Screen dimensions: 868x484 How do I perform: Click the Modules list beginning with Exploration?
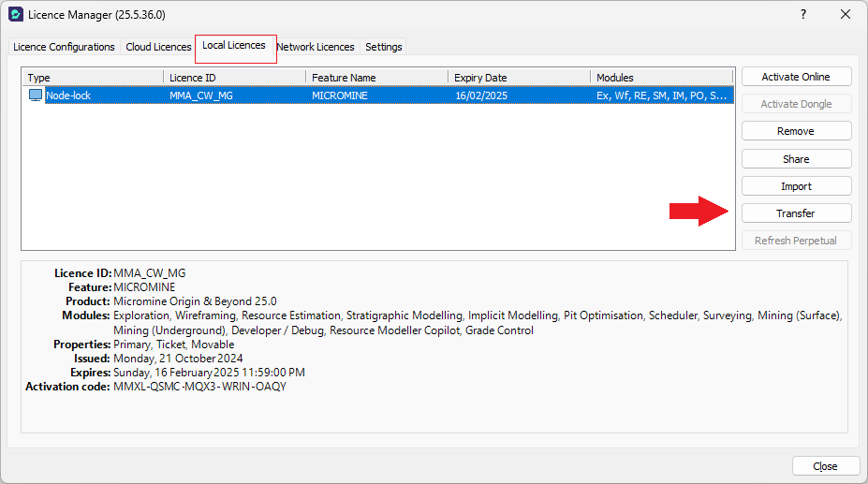[478, 323]
